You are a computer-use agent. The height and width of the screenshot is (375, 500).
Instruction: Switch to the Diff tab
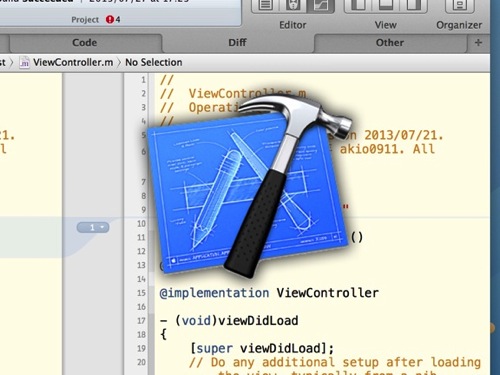tap(237, 43)
